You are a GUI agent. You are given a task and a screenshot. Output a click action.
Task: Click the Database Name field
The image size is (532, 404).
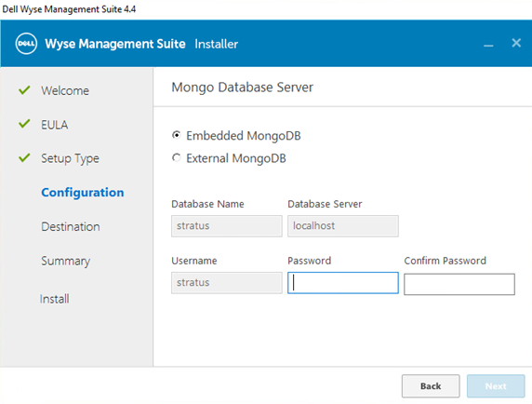pyautogui.click(x=227, y=226)
